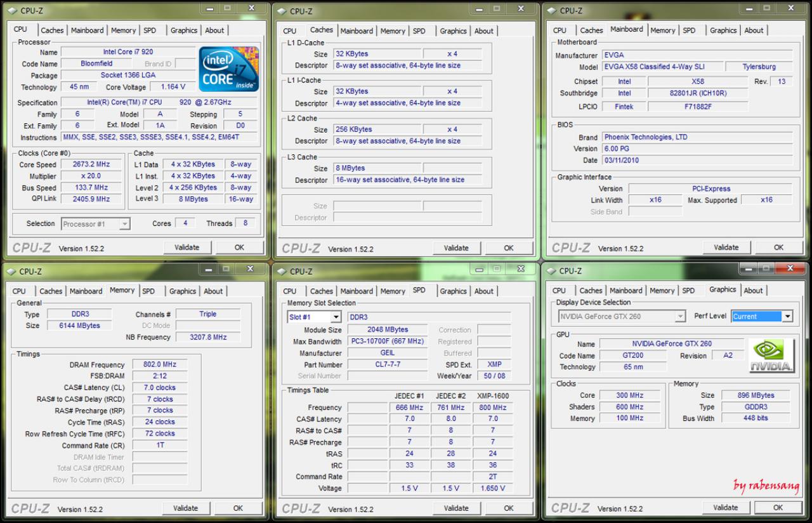Switch to Caches tab in the top-left CPU window
The width and height of the screenshot is (812, 523).
point(52,30)
